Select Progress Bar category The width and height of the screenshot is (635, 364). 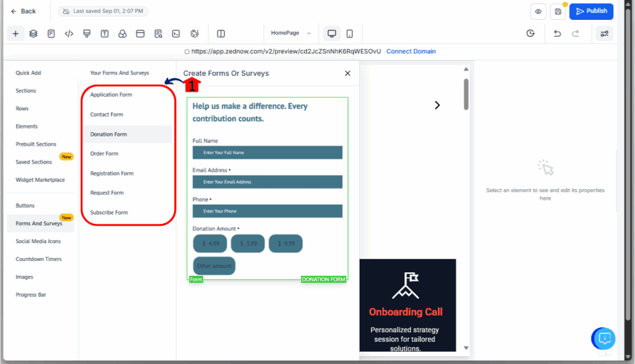coord(31,295)
